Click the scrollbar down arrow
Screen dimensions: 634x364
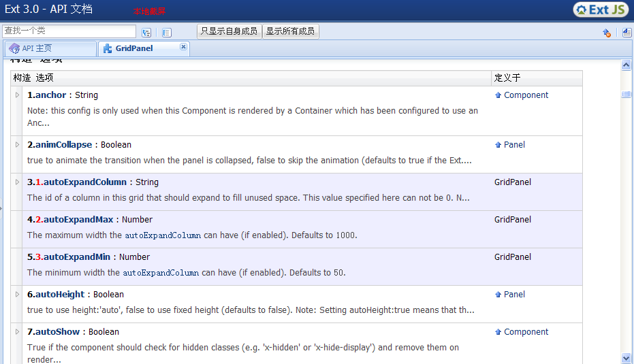pyautogui.click(x=626, y=358)
